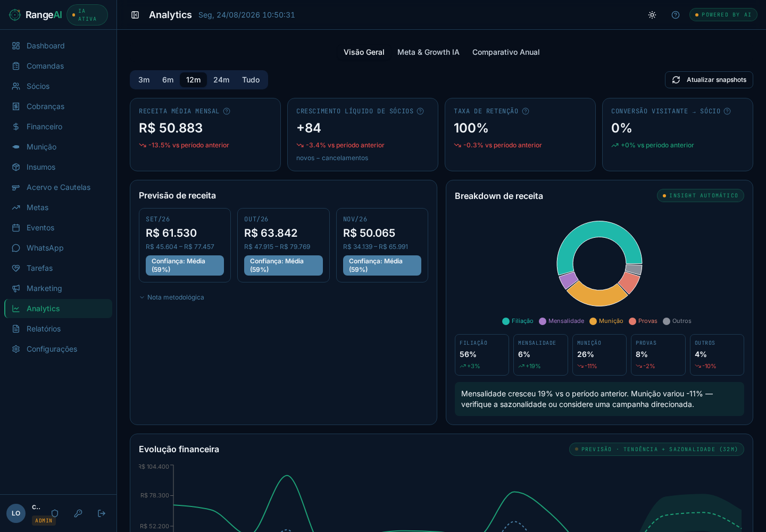Click info icon beside Receita Média Mensal

point(227,111)
